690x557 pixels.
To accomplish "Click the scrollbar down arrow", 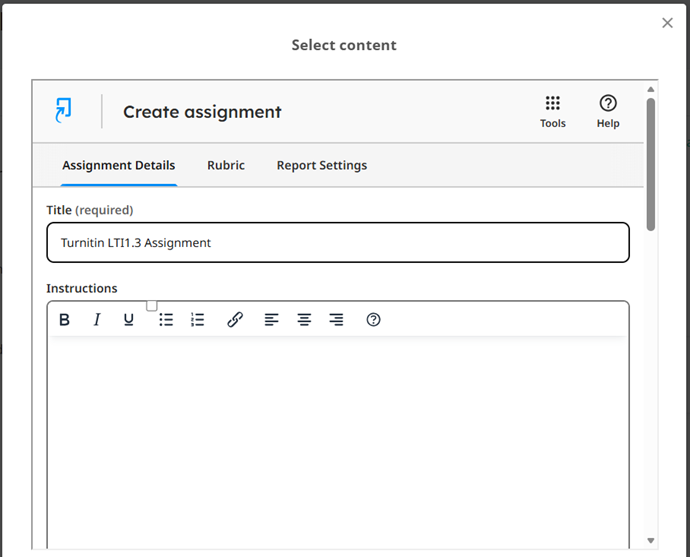I will pyautogui.click(x=651, y=540).
